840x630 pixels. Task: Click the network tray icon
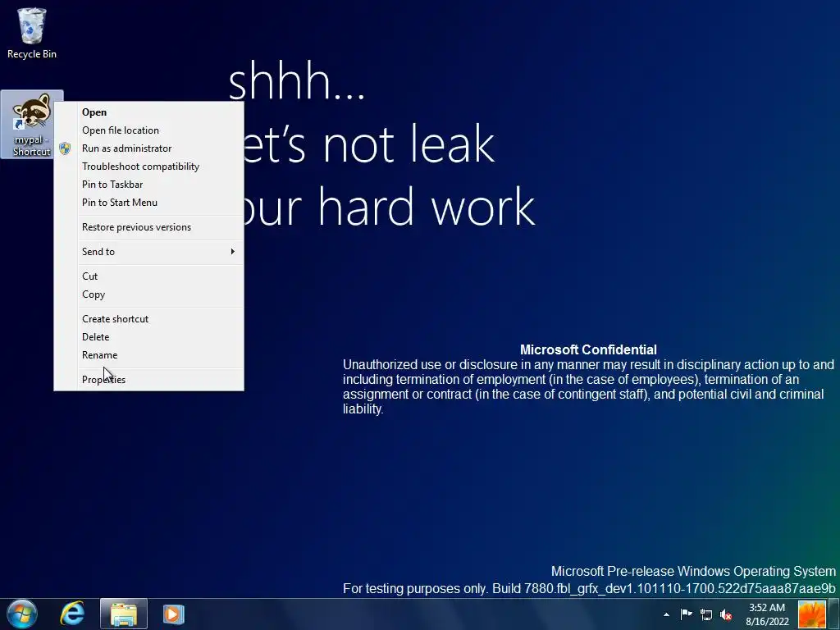pos(706,615)
